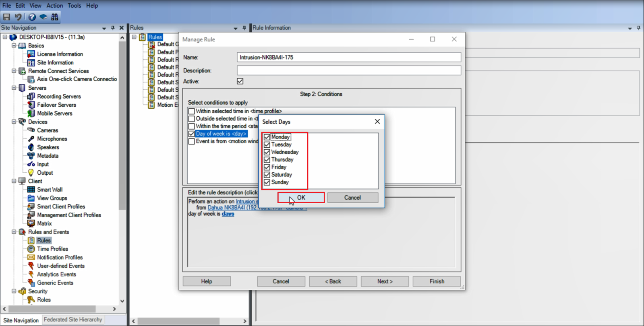Open the Site Navigation panel dropdown arrow

pos(104,28)
